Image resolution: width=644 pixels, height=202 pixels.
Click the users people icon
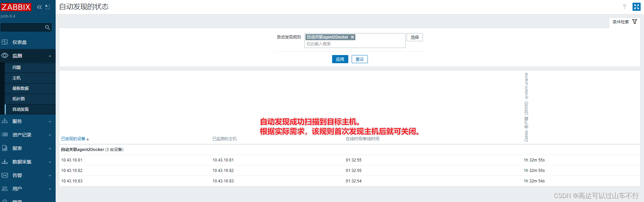pos(5,188)
